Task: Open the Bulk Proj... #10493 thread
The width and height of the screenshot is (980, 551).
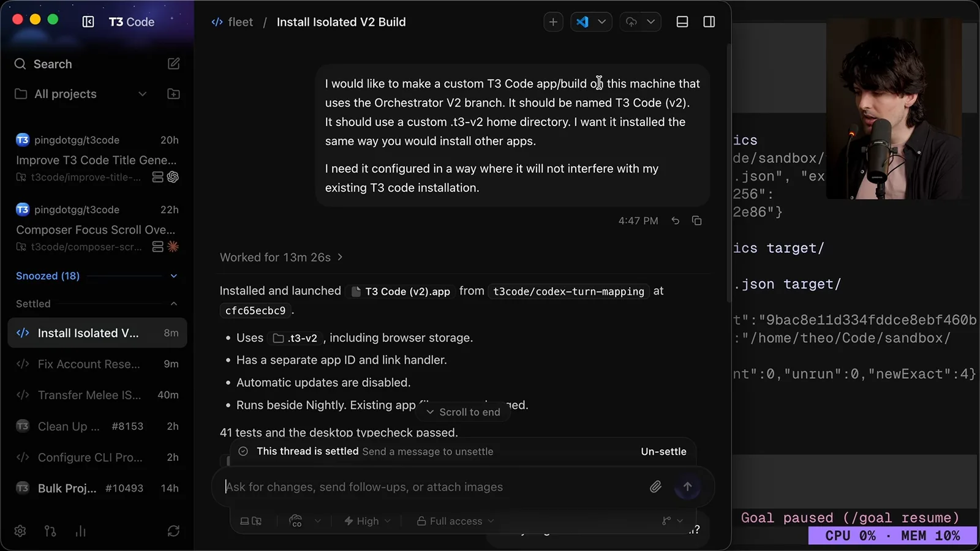Action: coord(97,489)
